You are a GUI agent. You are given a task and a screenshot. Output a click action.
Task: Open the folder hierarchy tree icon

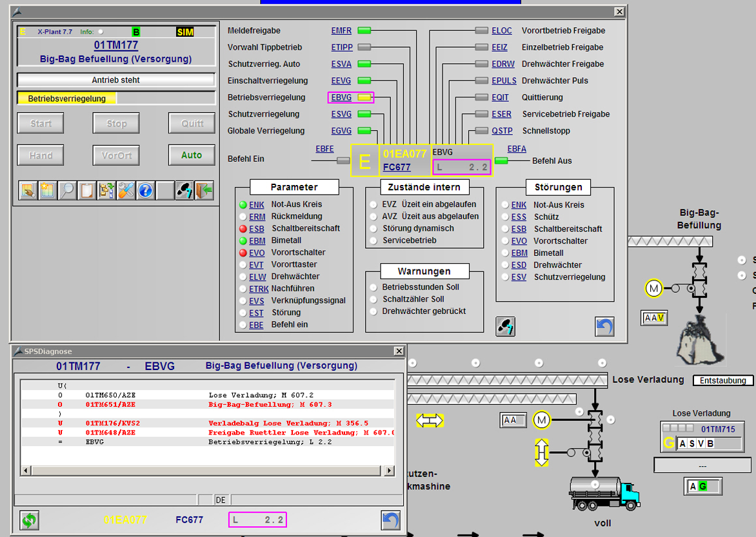click(x=106, y=190)
